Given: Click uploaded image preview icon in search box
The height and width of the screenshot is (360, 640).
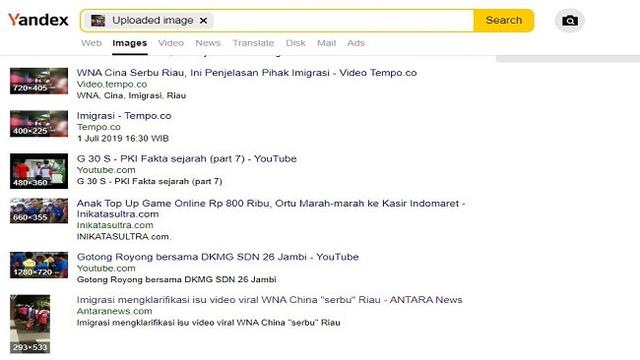Looking at the screenshot, I should coord(98,20).
